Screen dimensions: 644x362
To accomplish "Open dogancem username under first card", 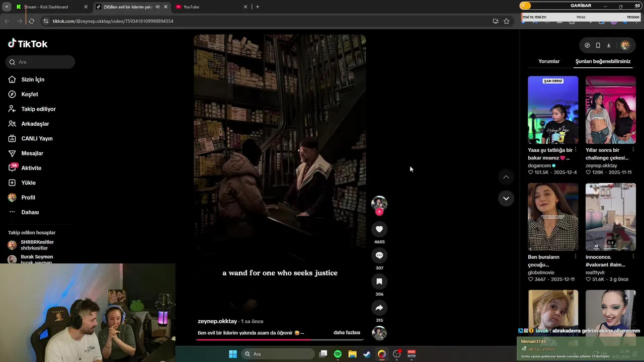I will [x=539, y=165].
